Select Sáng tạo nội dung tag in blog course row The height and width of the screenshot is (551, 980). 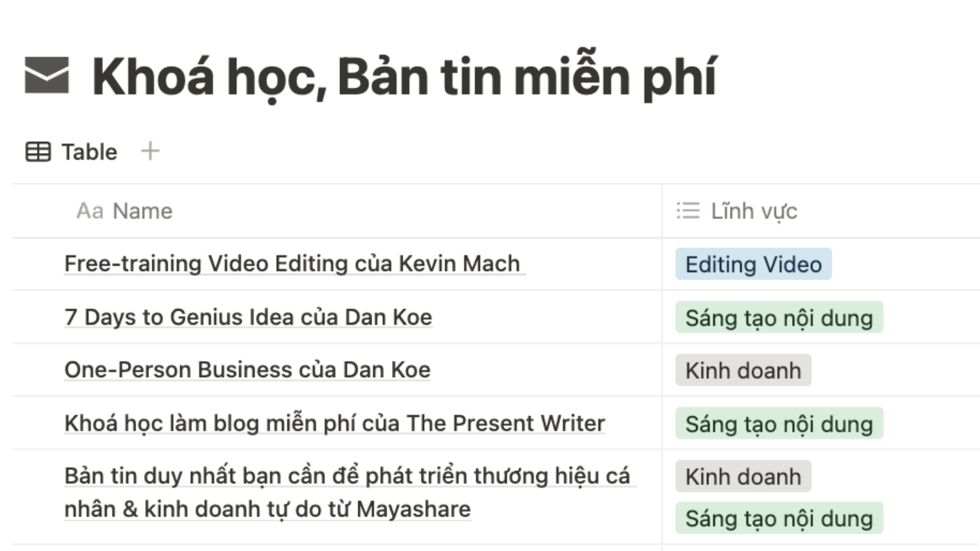779,423
